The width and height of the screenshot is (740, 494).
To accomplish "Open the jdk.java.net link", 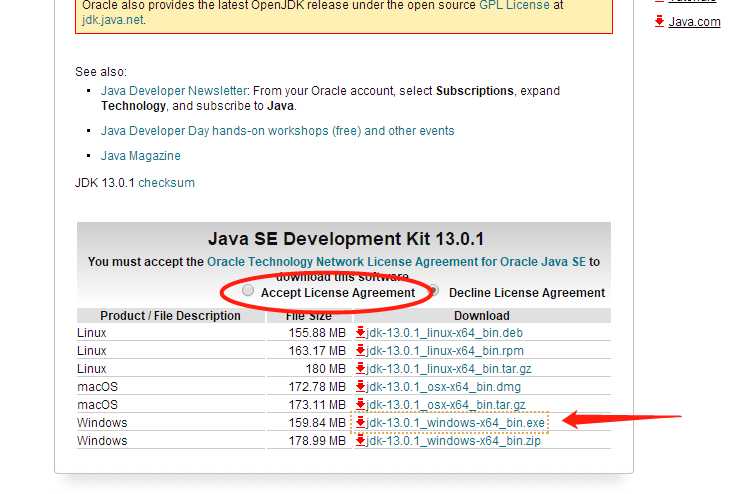I will [x=112, y=20].
